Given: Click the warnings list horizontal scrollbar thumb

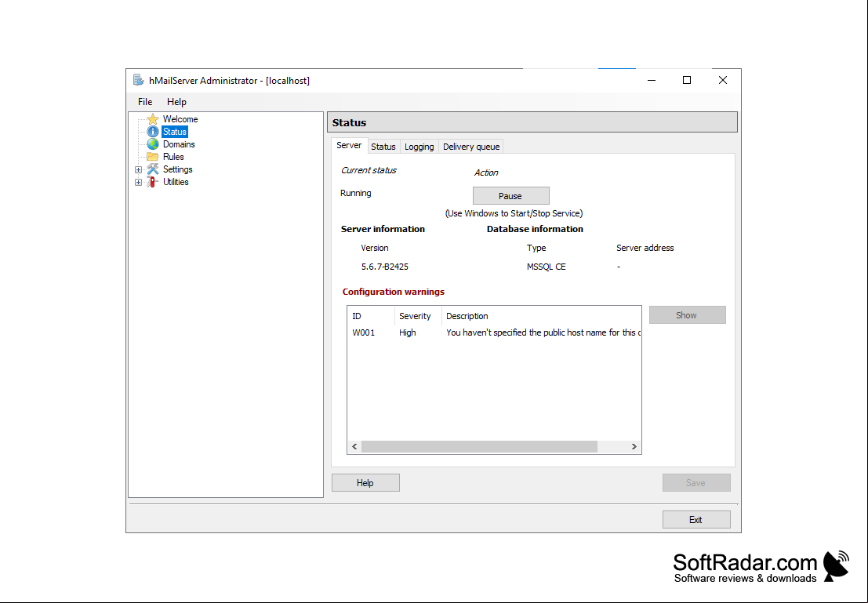Looking at the screenshot, I should point(479,447).
